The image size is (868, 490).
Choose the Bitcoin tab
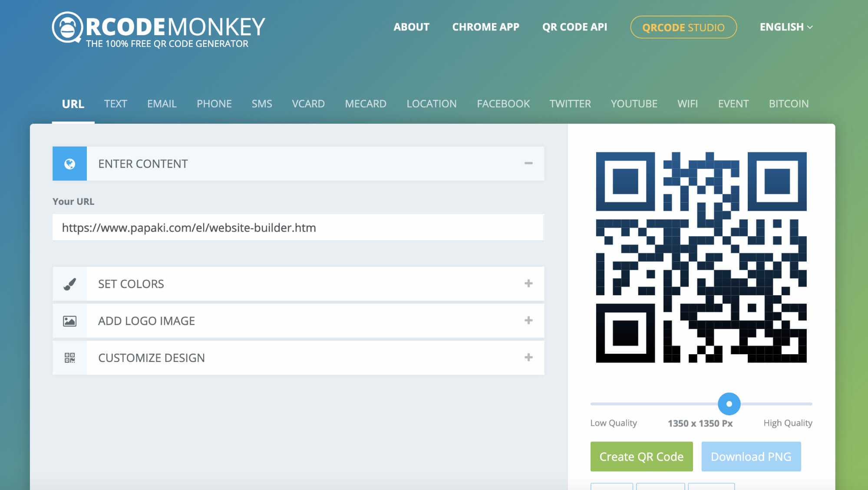pyautogui.click(x=789, y=104)
